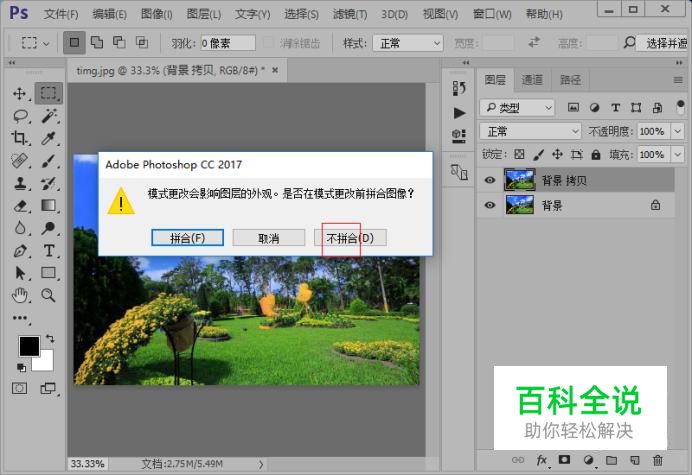Select the Eyedropper tool
The height and width of the screenshot is (475, 692).
click(x=49, y=138)
